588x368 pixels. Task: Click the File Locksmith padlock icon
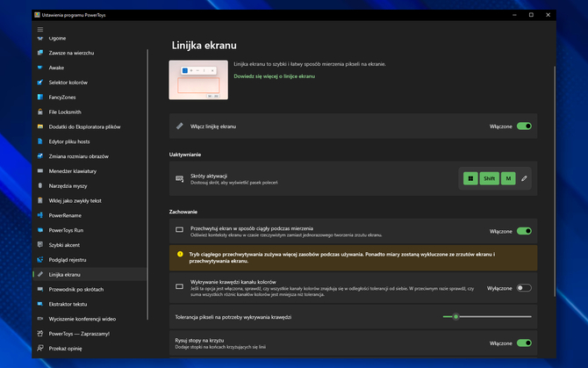coord(40,112)
